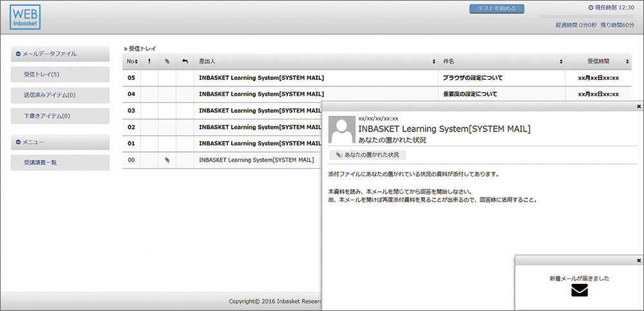This screenshot has width=644, height=311.
Task: Click the clock icon beside 現在時刻
Action: point(591,8)
